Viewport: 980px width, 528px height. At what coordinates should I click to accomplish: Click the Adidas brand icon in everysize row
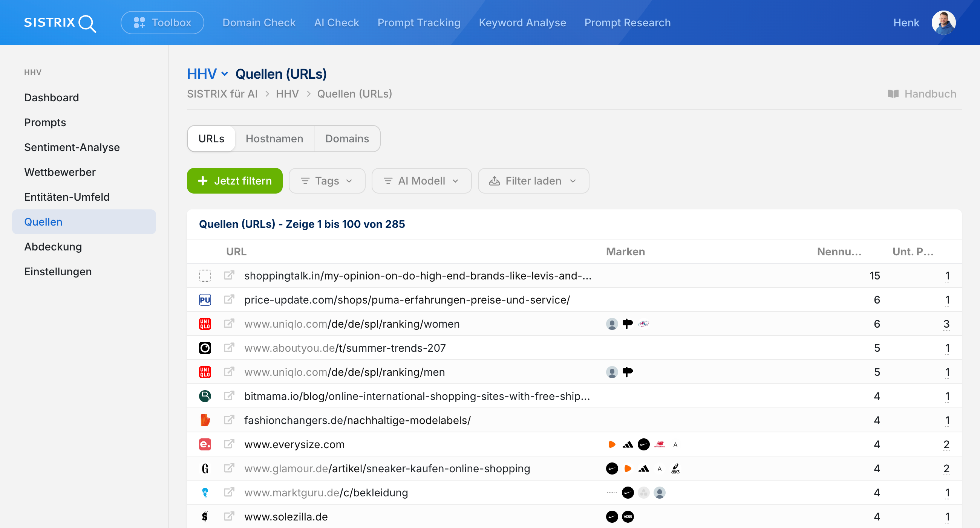(x=628, y=444)
